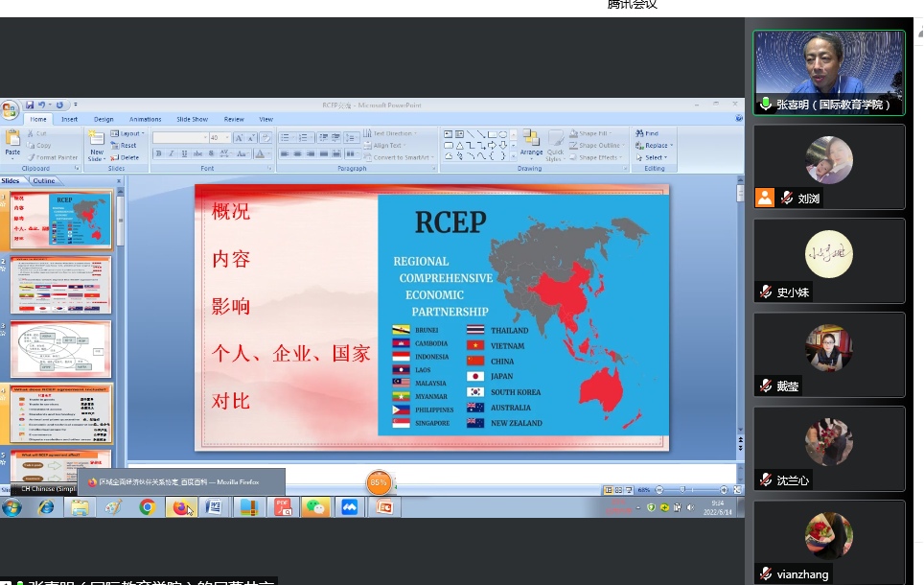This screenshot has width=924, height=585.
Task: Align the text right
Action: (311, 153)
